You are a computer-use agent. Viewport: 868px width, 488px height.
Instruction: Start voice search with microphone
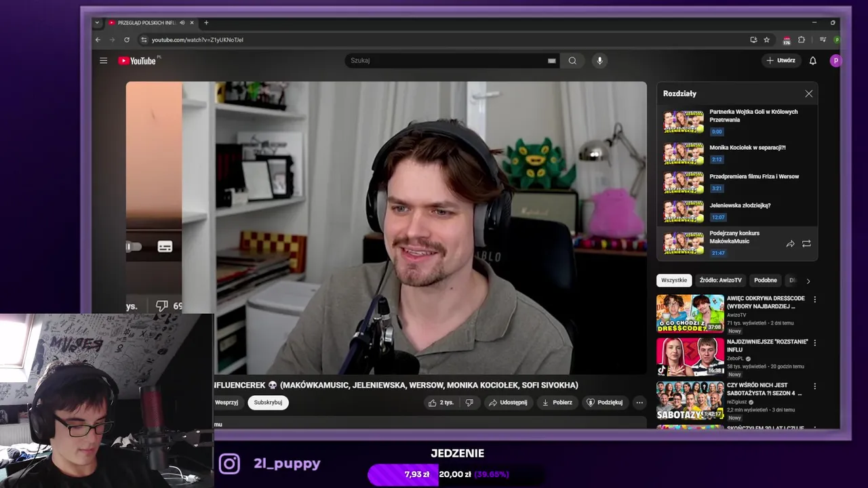(599, 60)
